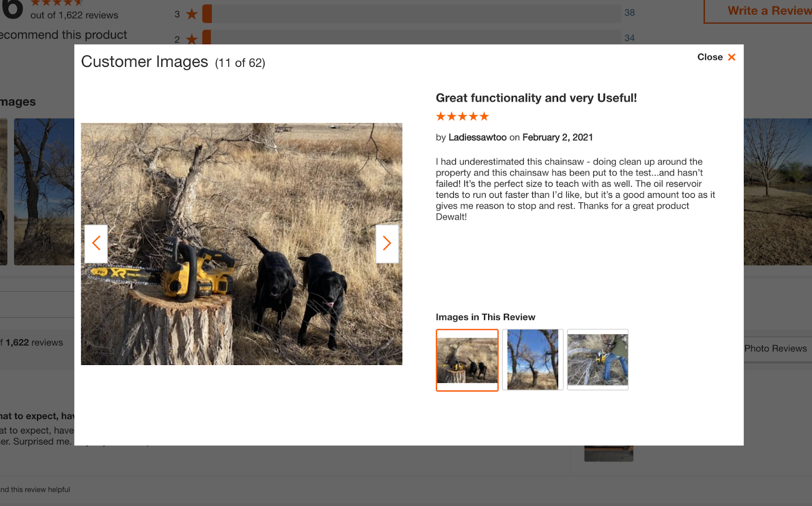Open reviewer Ladiessawtoo's profile name
The height and width of the screenshot is (506, 812).
tap(477, 137)
